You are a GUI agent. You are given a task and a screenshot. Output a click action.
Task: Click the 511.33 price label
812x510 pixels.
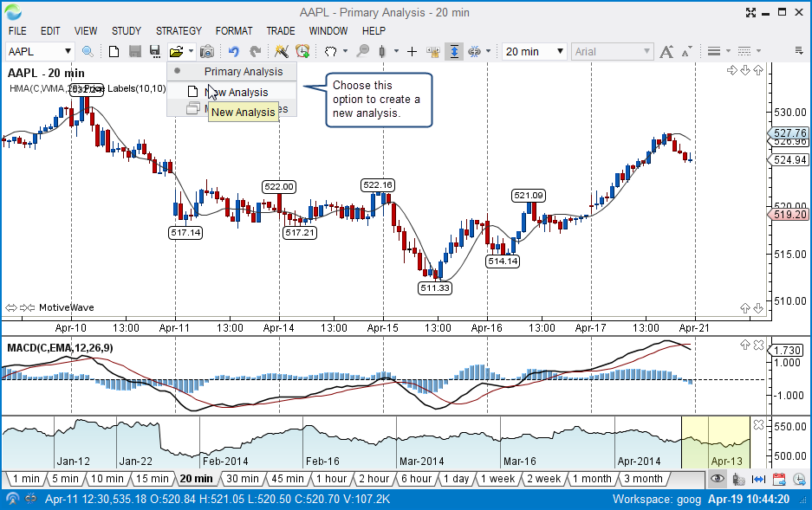pos(435,288)
